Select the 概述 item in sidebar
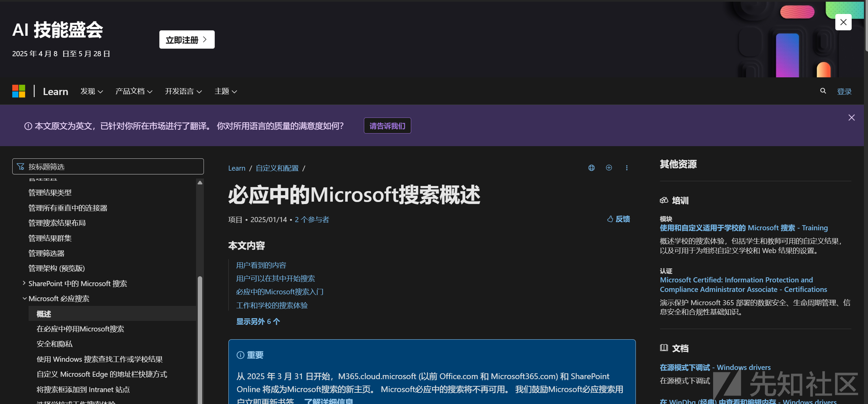This screenshot has height=404, width=868. coord(112,314)
